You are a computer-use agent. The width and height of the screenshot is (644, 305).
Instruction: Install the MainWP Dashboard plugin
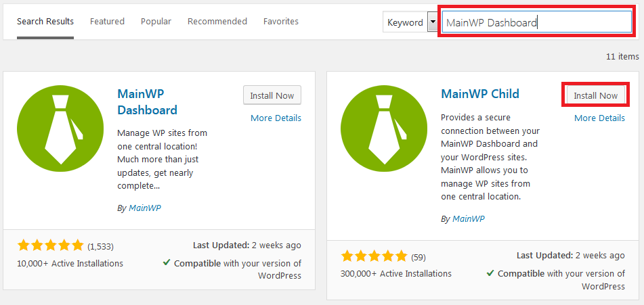tap(272, 95)
